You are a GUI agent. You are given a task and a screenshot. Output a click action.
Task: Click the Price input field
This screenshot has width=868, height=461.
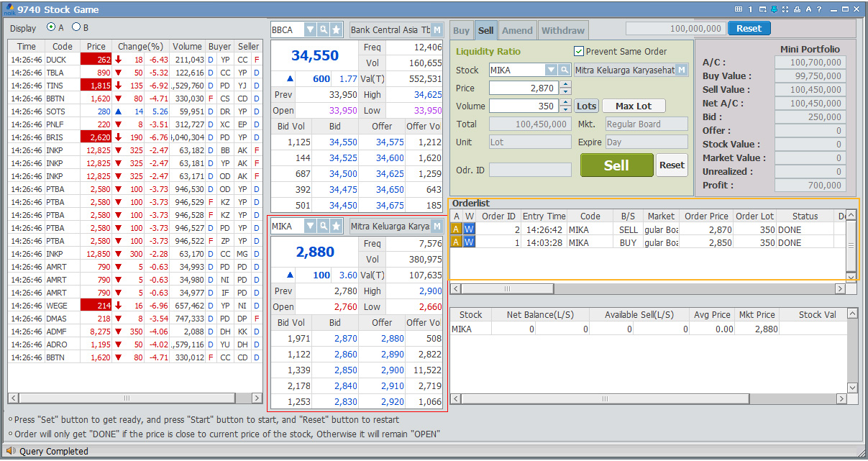point(523,88)
